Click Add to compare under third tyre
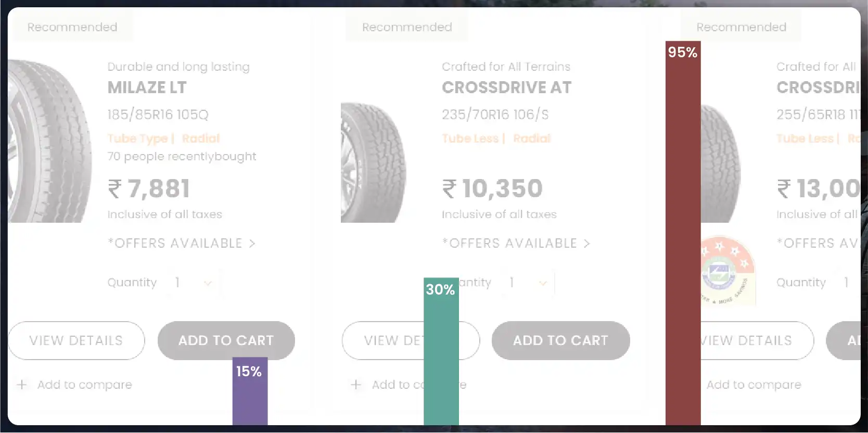This screenshot has width=868, height=433. click(754, 385)
